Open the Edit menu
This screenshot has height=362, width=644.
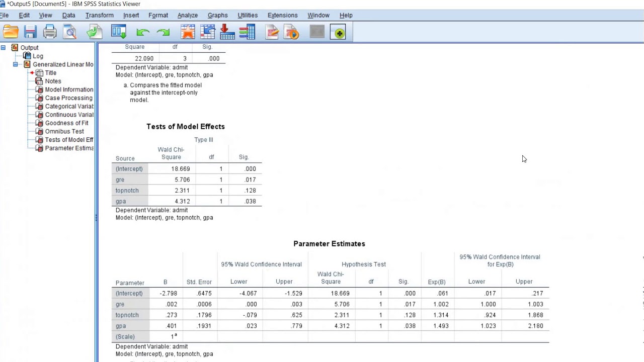pyautogui.click(x=24, y=15)
